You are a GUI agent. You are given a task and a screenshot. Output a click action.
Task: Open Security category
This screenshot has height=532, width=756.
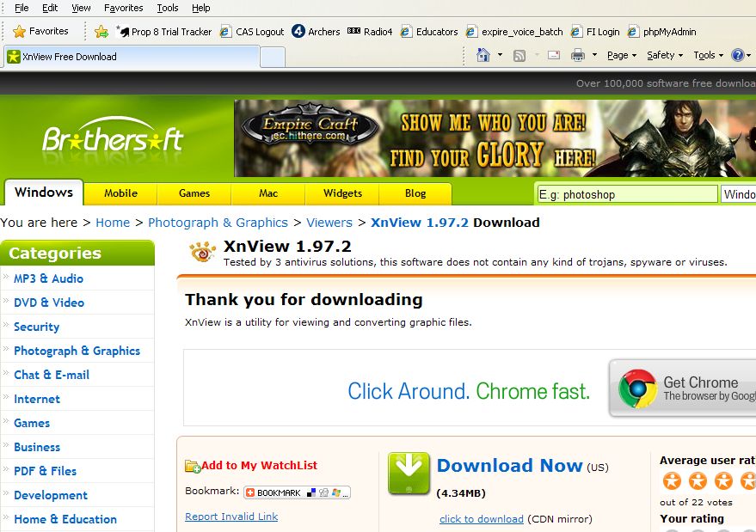pyautogui.click(x=36, y=327)
